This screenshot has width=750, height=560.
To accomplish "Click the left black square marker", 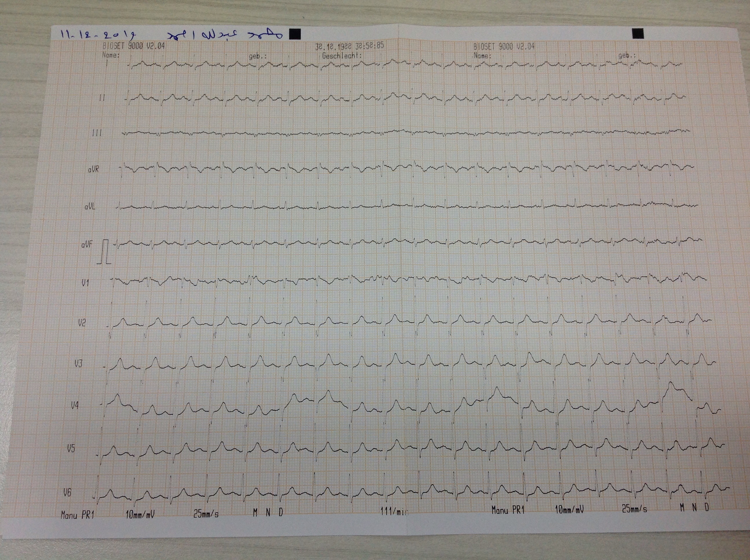I will 295,34.
